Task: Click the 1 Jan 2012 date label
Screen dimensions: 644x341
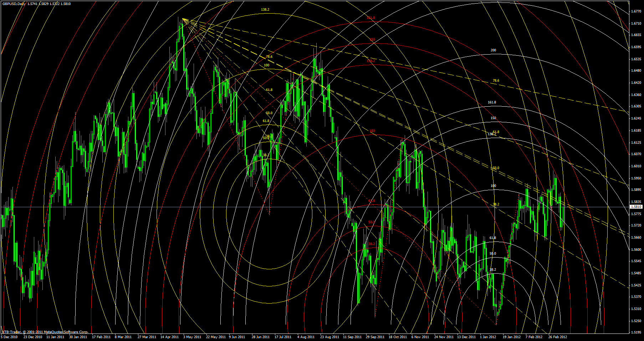Action: pyautogui.click(x=488, y=337)
